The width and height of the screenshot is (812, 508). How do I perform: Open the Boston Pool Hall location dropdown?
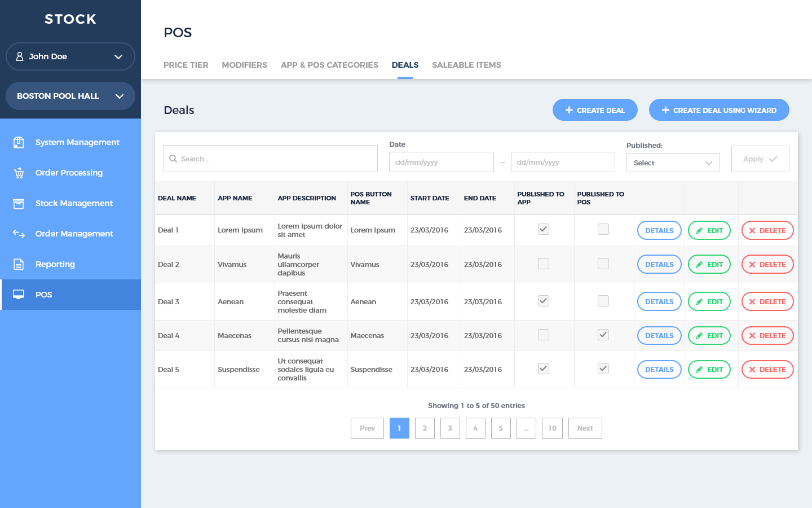point(119,96)
